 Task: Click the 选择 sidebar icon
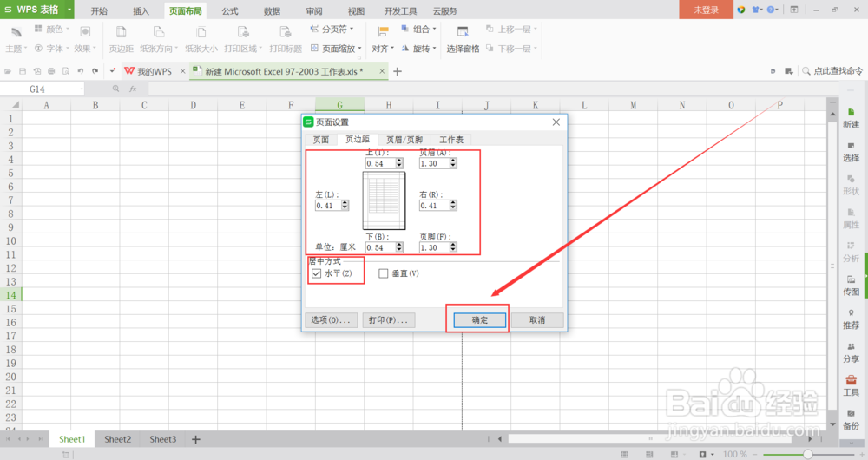click(x=851, y=152)
